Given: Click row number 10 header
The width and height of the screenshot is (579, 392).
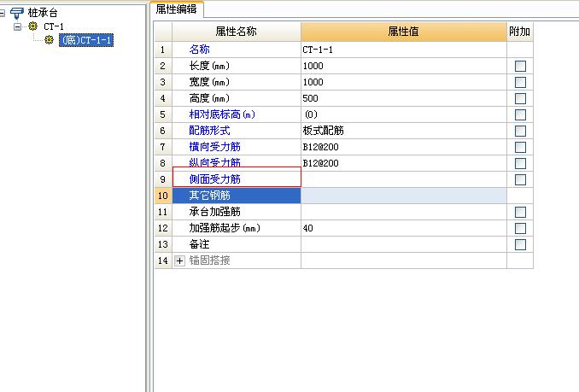Looking at the screenshot, I should [x=163, y=196].
